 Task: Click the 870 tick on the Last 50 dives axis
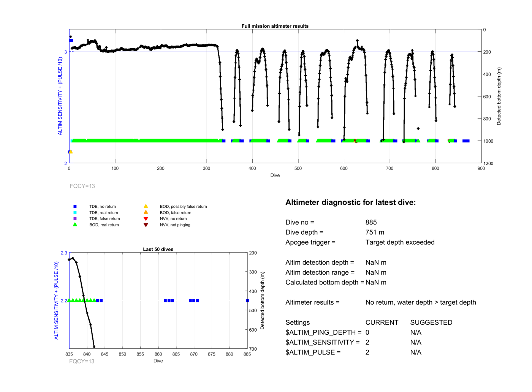194,354
